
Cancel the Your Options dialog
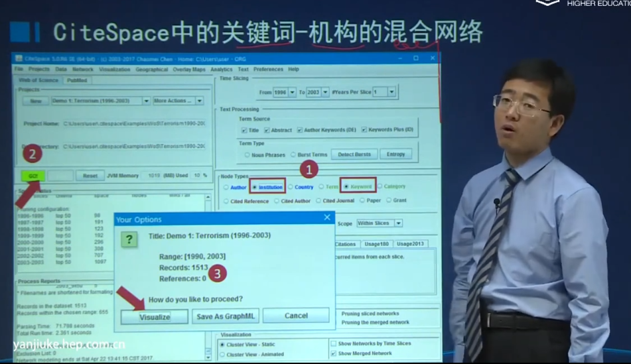(296, 316)
